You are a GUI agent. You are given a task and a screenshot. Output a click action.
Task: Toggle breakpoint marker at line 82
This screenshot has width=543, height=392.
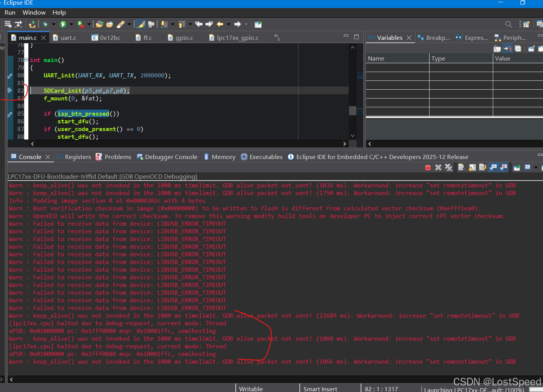point(10,90)
